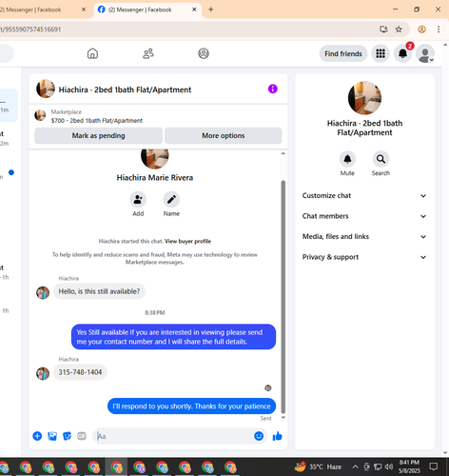This screenshot has height=476, width=449.
Task: Click the edit Name pencil icon
Action: click(171, 200)
